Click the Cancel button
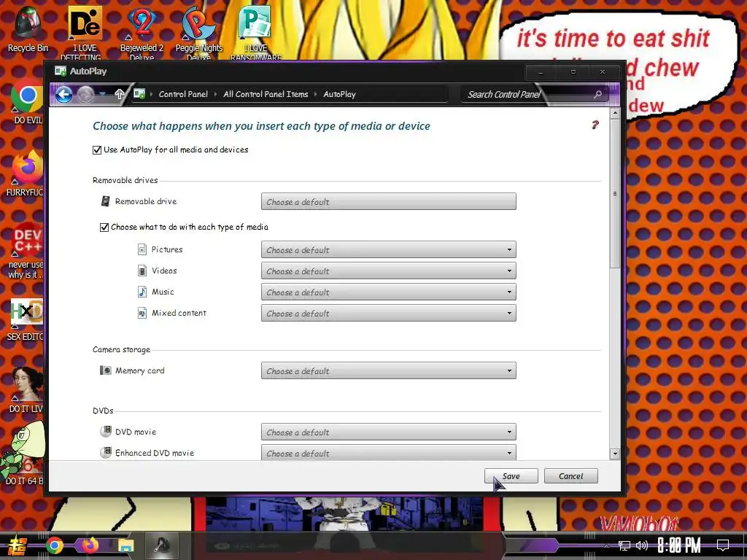Screen dimensions: 747x560 pyautogui.click(x=570, y=476)
